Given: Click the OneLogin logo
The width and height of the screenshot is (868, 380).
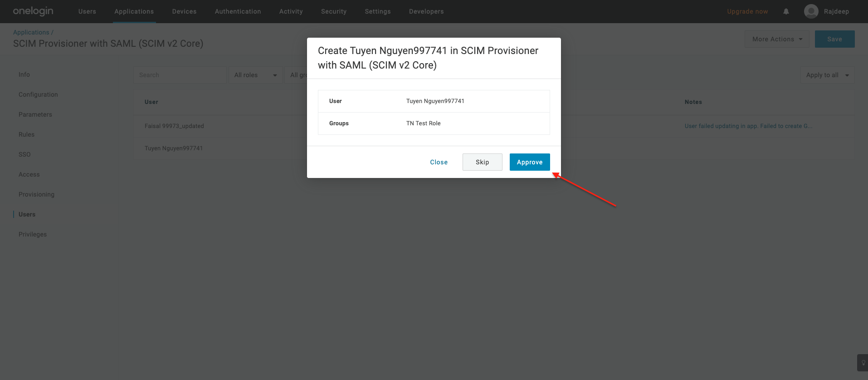Looking at the screenshot, I should click(x=33, y=11).
